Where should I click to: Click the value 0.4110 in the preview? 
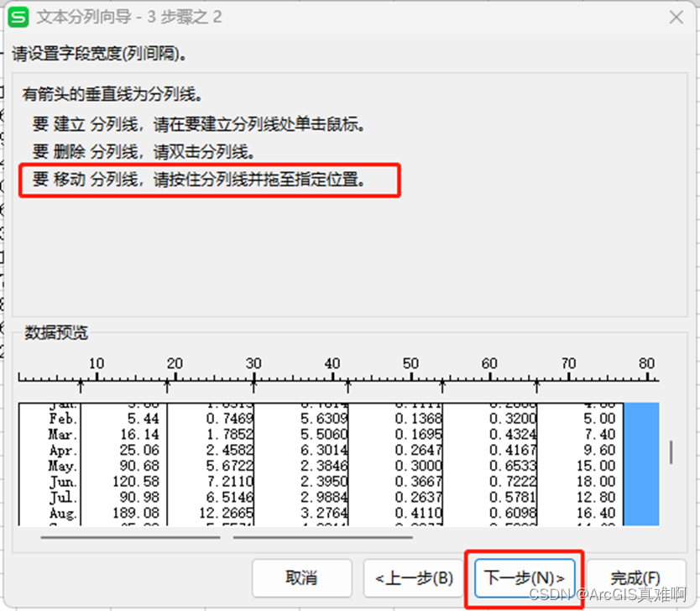point(418,513)
